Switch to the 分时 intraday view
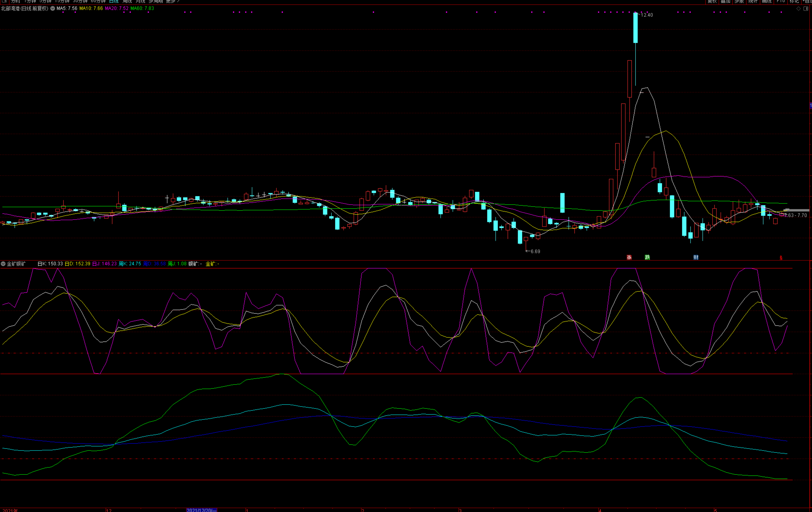The width and height of the screenshot is (812, 512). click(15, 1)
